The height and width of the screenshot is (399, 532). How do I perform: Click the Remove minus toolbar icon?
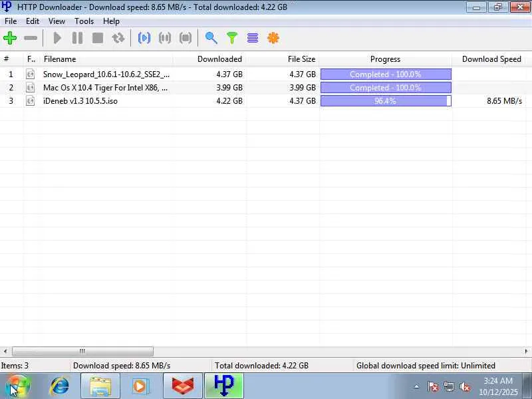point(31,38)
